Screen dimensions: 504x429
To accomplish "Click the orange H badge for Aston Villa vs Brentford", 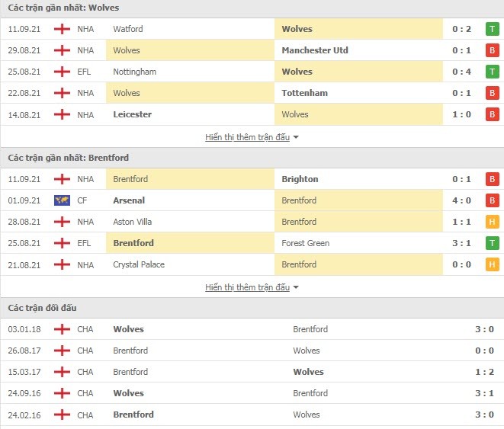I will (492, 222).
